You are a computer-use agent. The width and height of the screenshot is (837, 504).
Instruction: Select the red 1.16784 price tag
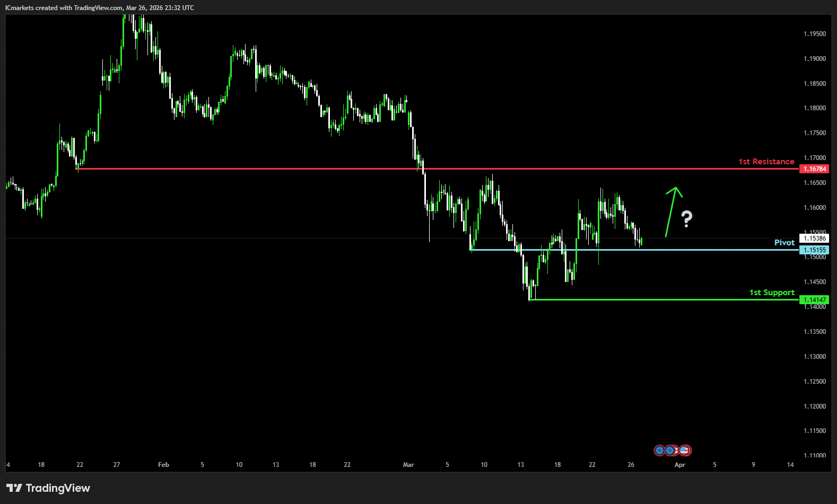[x=814, y=169]
